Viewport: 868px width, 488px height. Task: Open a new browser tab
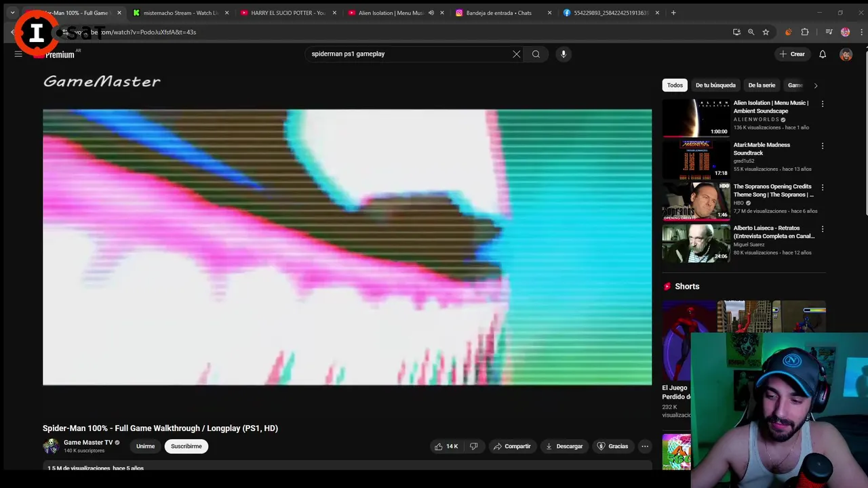673,13
